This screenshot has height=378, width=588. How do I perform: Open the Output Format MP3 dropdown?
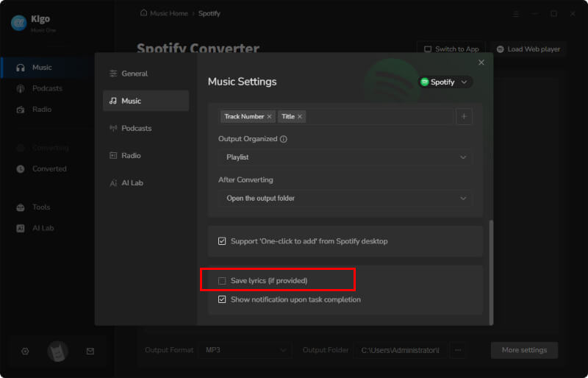[245, 350]
